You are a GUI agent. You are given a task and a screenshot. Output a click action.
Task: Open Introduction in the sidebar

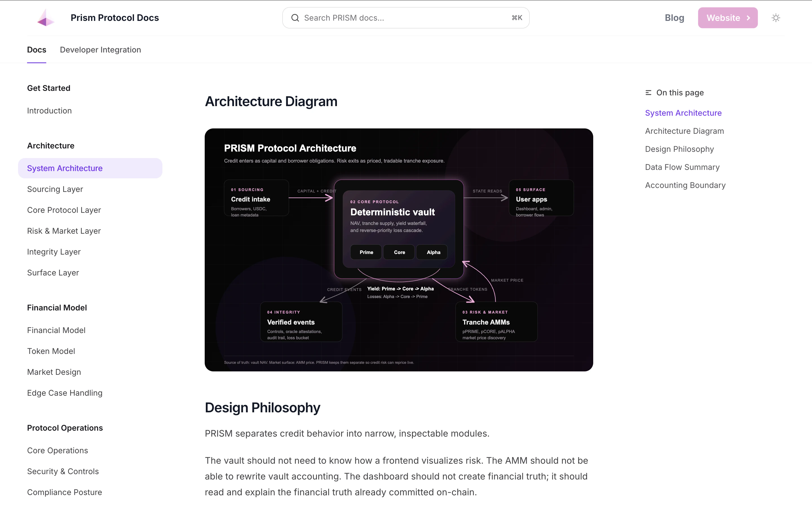pos(49,111)
